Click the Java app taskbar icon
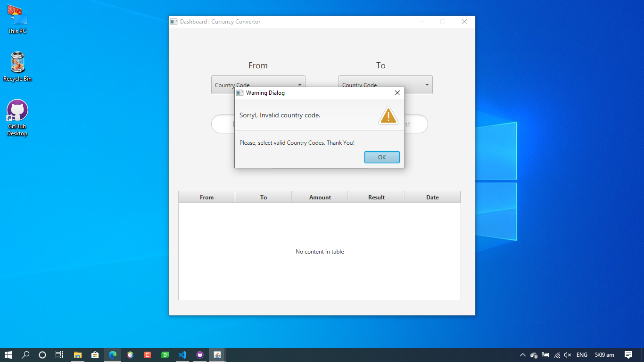This screenshot has height=362, width=644. tap(217, 355)
